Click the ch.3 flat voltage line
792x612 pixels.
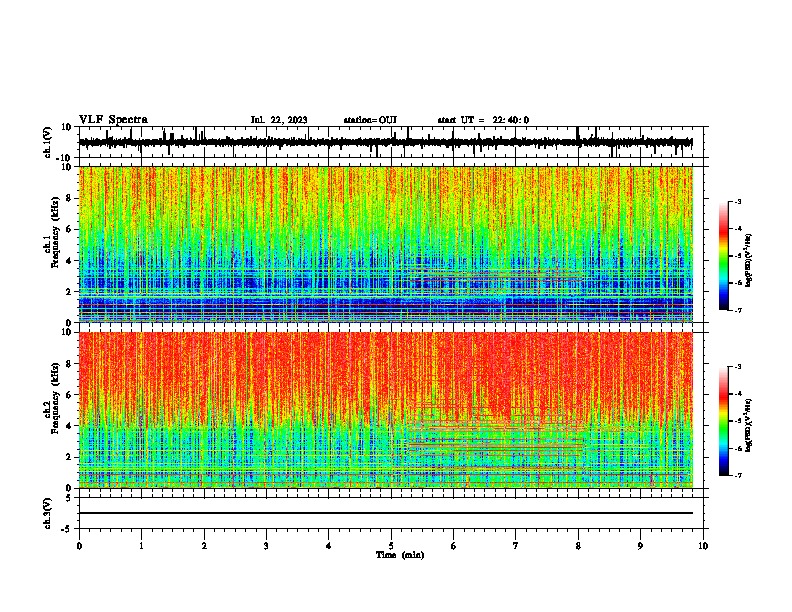(385, 513)
